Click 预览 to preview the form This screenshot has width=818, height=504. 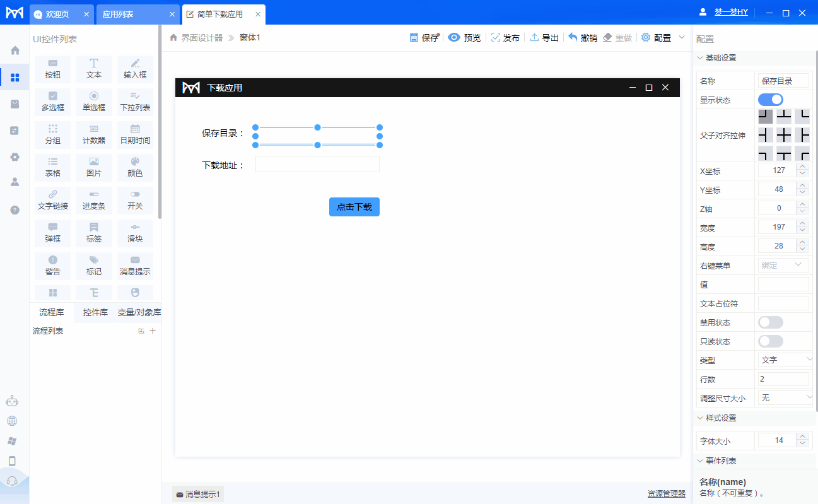464,38
